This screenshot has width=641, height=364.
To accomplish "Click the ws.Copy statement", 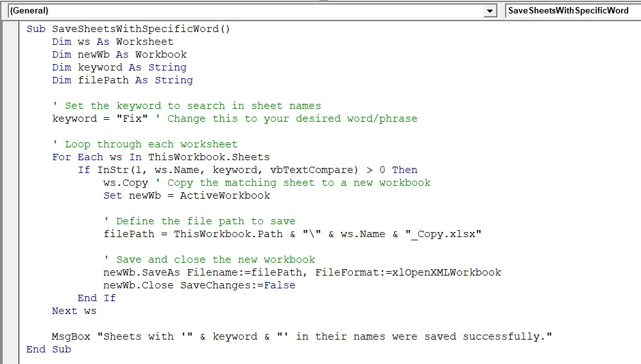I will [x=126, y=183].
